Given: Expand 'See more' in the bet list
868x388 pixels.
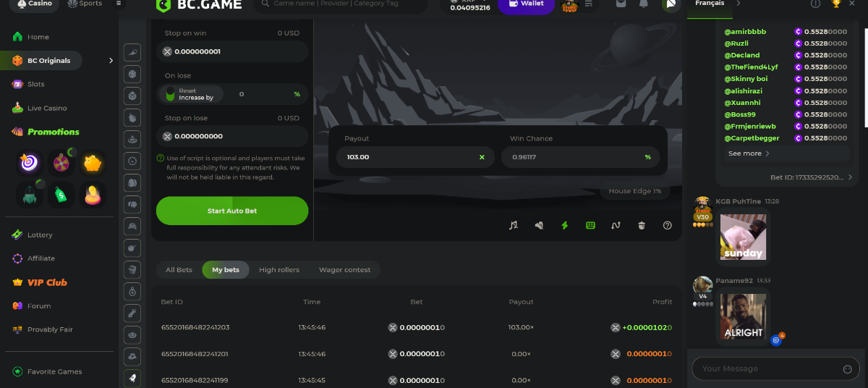Looking at the screenshot, I should 749,153.
